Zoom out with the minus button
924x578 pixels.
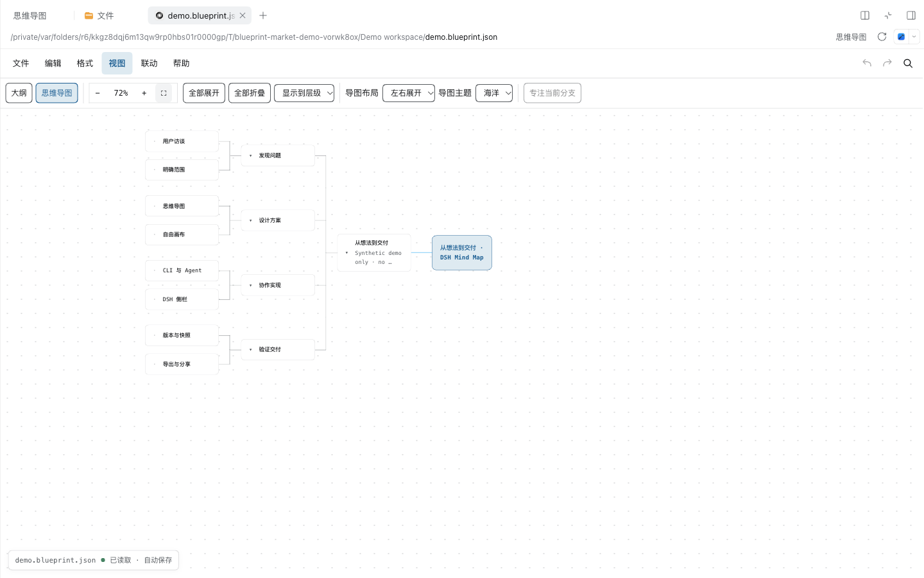click(98, 93)
